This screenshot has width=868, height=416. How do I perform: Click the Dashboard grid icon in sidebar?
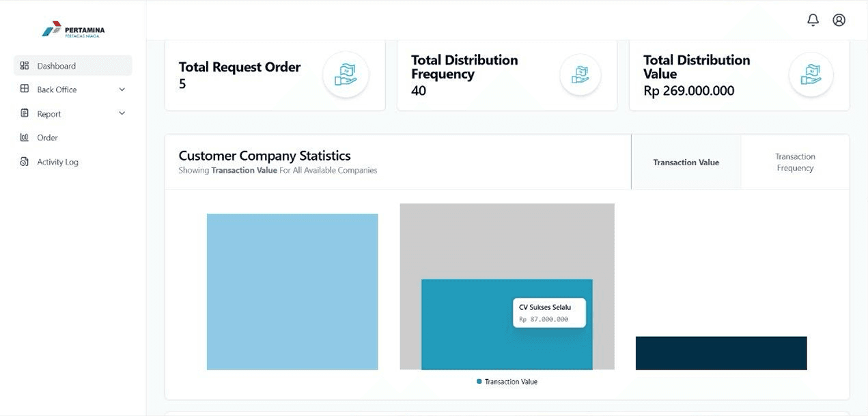(x=25, y=66)
